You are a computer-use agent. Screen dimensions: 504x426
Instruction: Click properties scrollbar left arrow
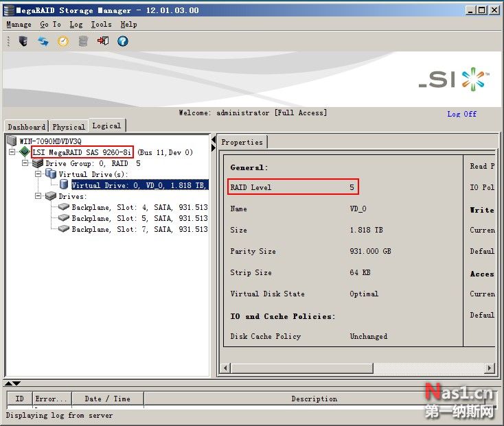225,368
